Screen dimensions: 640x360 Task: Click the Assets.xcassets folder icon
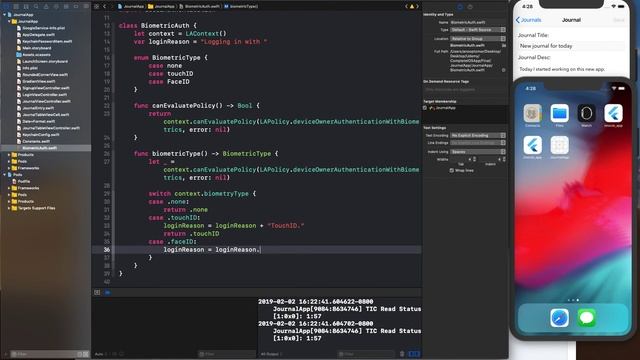click(x=19, y=55)
